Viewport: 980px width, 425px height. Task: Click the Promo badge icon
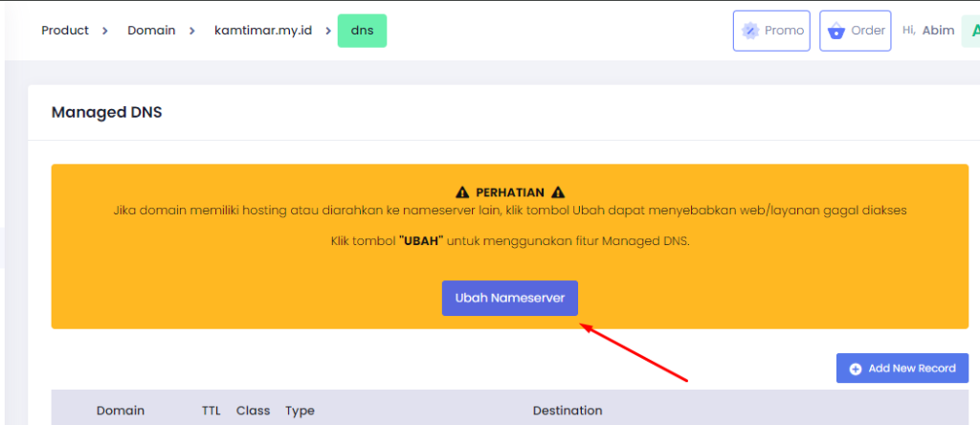pos(750,31)
